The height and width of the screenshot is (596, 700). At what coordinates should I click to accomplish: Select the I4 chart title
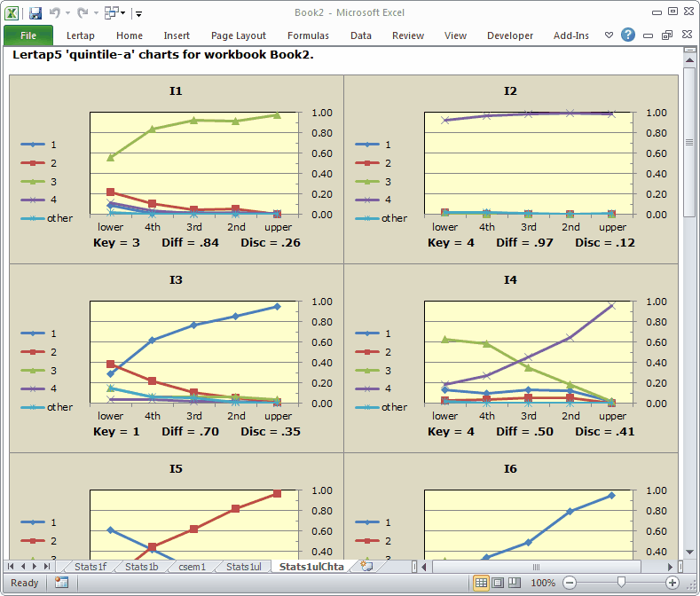pos(510,280)
